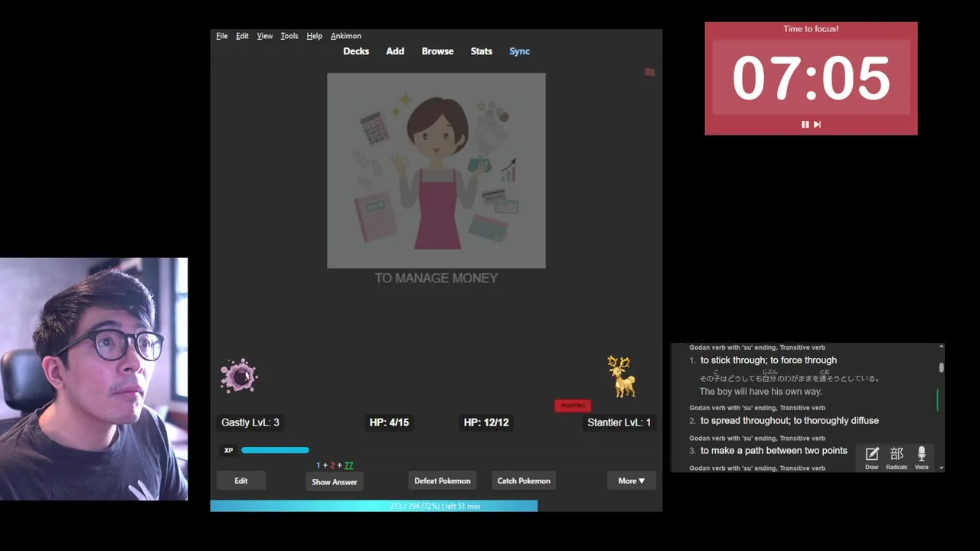The image size is (980, 551).
Task: Click 'Stantler LvL: 1' label
Action: coord(619,422)
